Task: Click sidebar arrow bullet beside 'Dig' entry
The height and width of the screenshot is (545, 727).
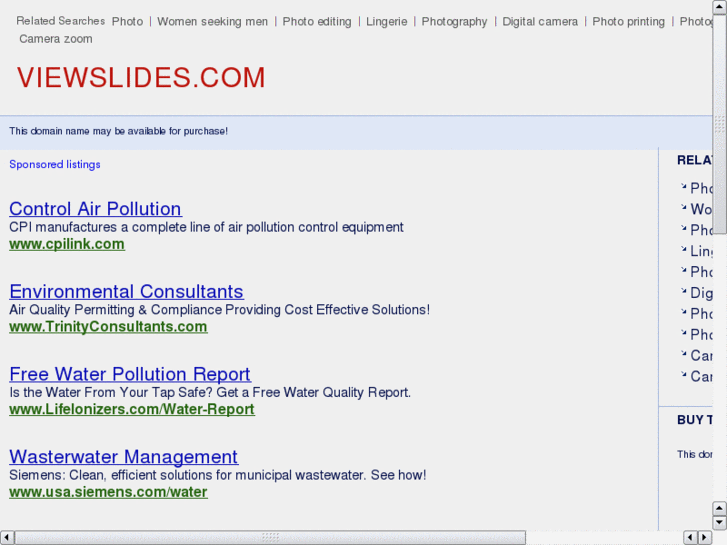Action: (683, 291)
